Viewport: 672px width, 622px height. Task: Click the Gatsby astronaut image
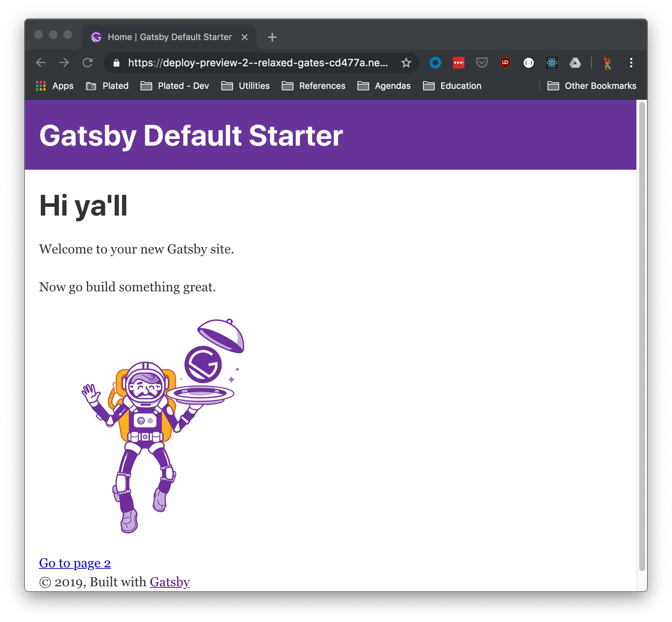[x=163, y=426]
